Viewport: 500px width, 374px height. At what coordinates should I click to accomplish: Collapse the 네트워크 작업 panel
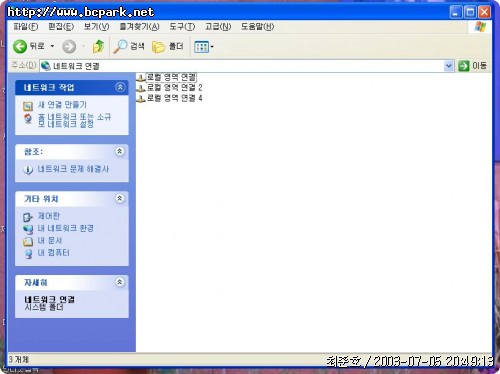(120, 87)
